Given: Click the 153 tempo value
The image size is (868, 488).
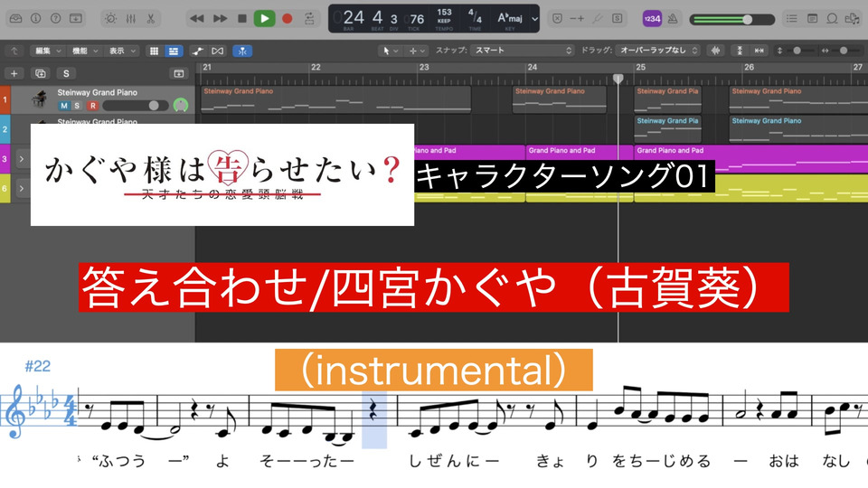Looking at the screenshot, I should (x=444, y=12).
